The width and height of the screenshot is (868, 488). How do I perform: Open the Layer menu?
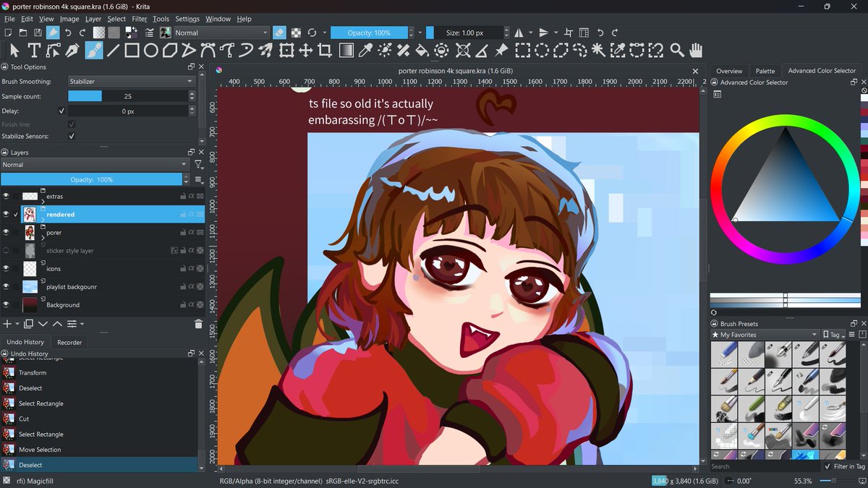(x=93, y=19)
